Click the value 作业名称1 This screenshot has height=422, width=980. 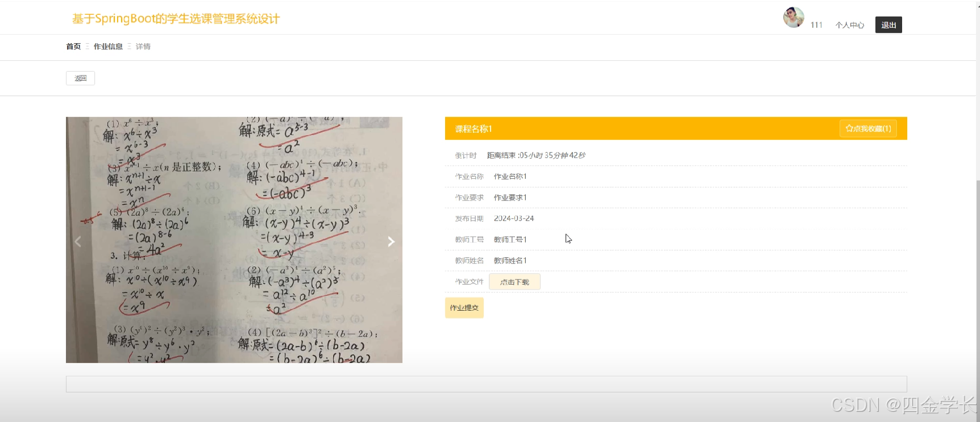click(x=510, y=176)
